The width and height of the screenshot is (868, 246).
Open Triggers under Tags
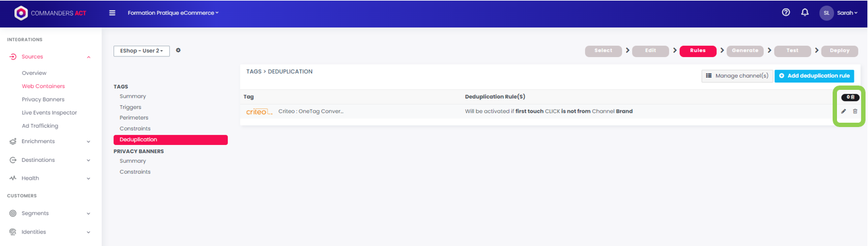[x=130, y=107]
